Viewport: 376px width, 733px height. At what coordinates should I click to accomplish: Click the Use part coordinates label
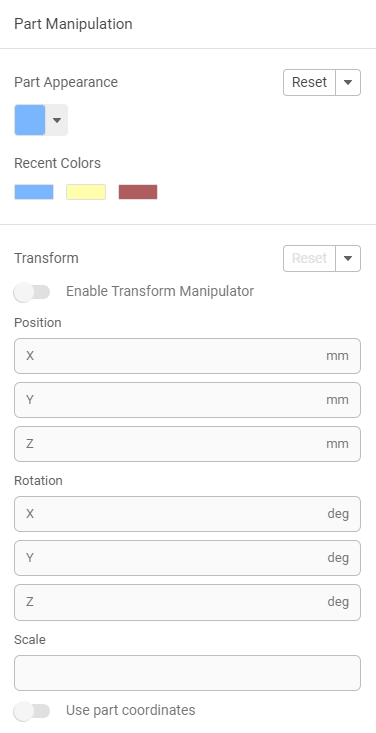pos(130,711)
